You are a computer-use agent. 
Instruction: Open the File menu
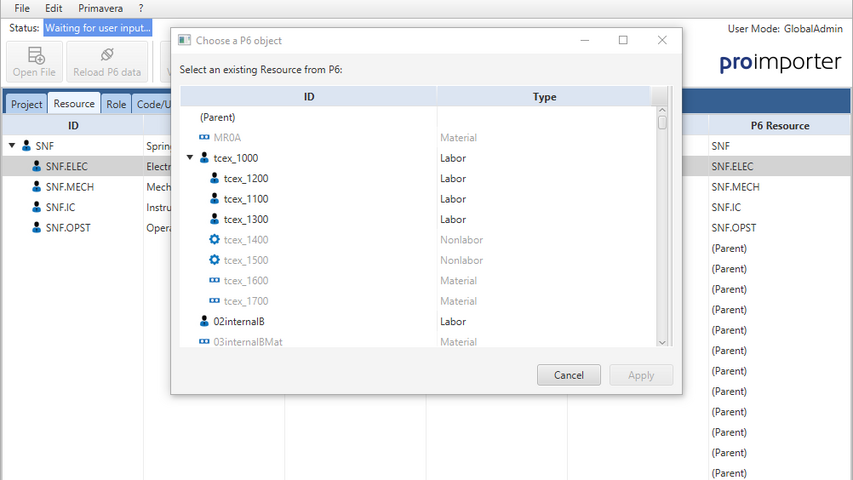[x=22, y=8]
